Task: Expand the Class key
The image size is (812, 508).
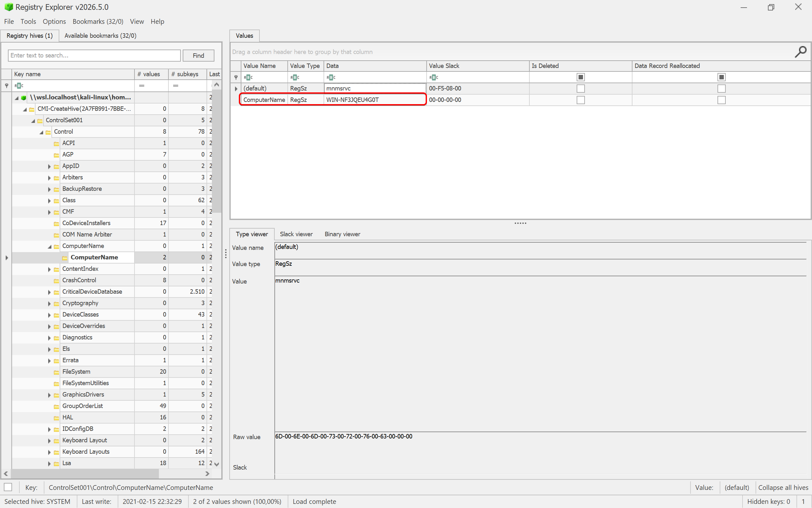Action: tap(49, 201)
